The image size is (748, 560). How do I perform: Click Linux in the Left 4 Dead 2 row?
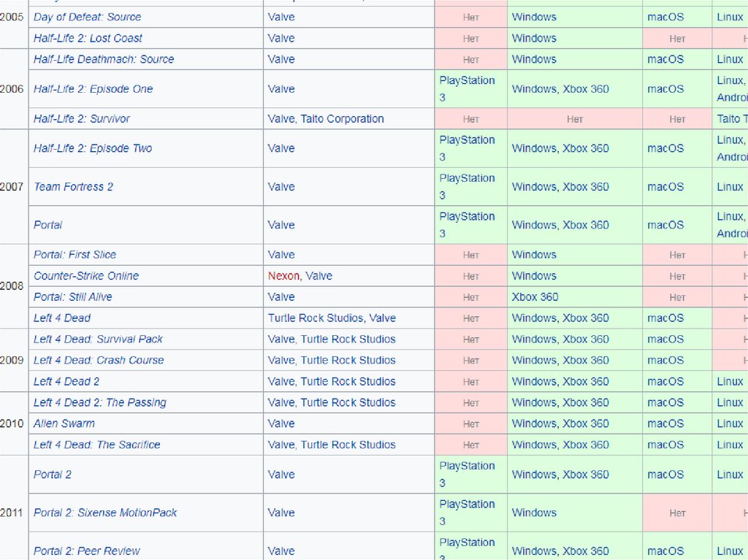pos(730,382)
